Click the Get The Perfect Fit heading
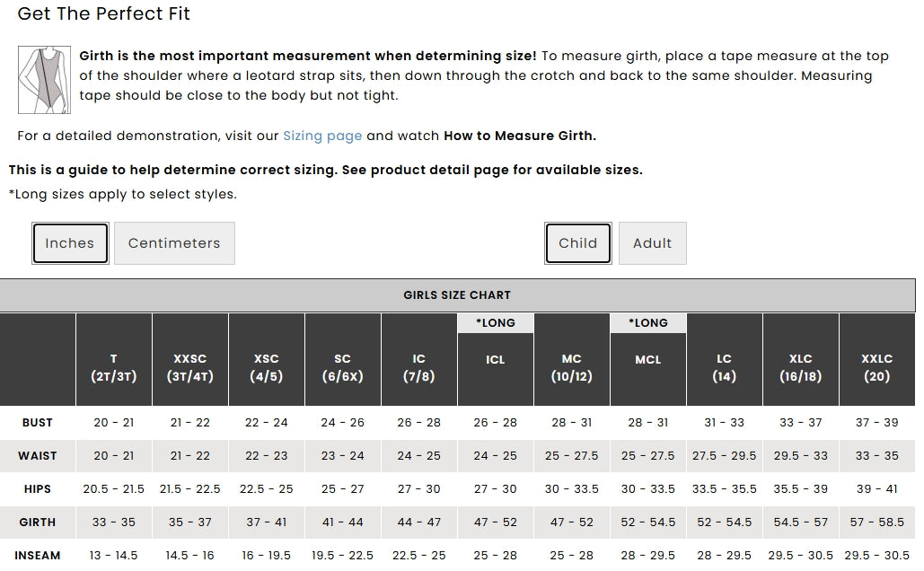The width and height of the screenshot is (924, 571). coord(104,13)
